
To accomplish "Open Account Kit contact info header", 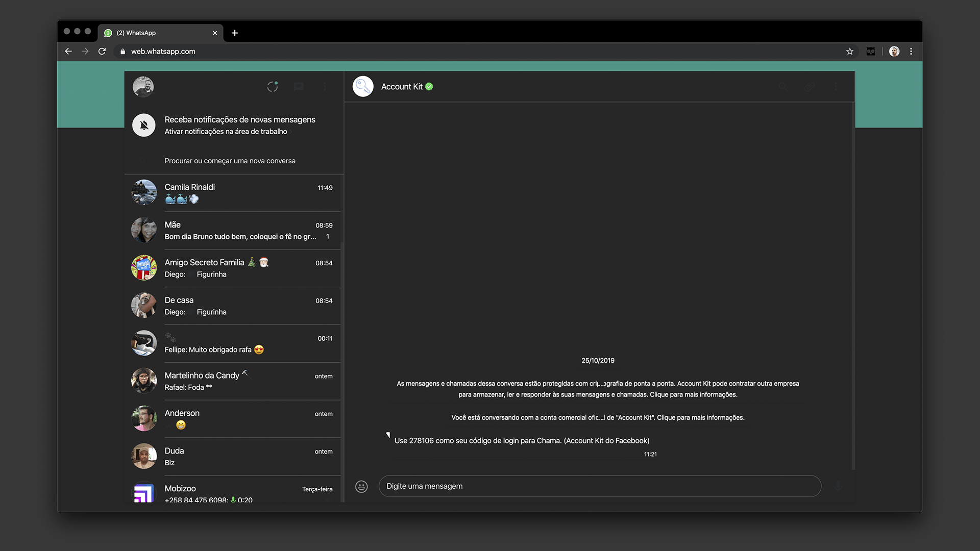I will coord(561,87).
